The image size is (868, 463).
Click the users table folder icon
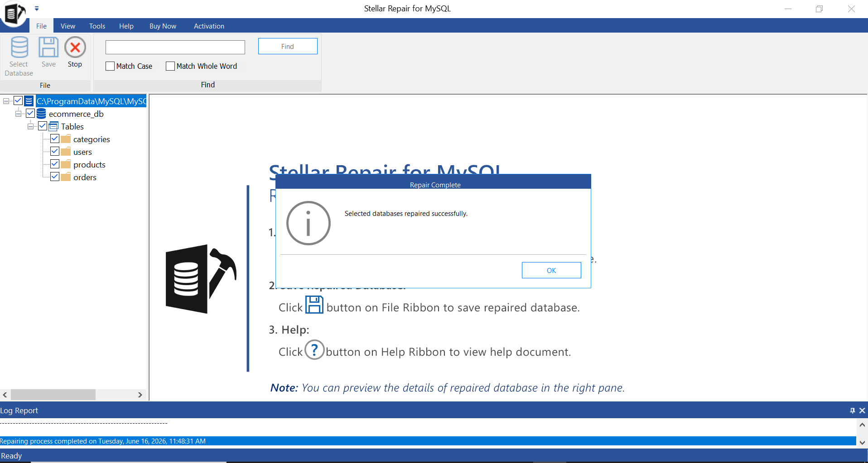pyautogui.click(x=66, y=152)
